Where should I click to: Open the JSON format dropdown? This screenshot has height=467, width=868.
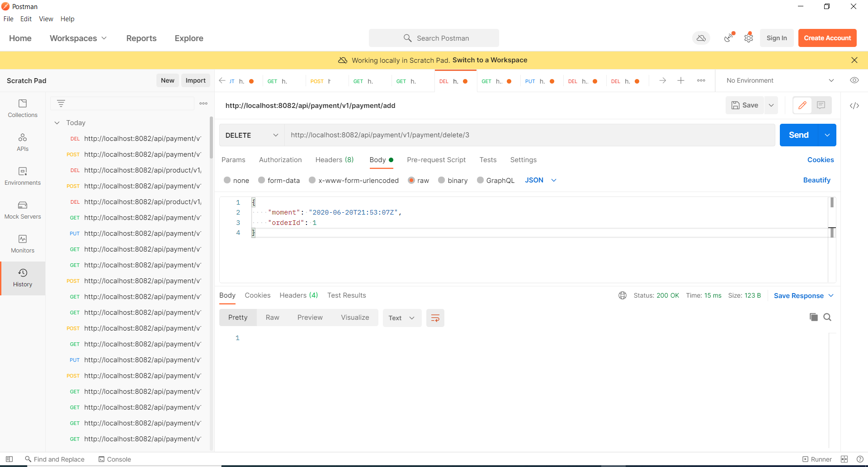[x=541, y=180]
